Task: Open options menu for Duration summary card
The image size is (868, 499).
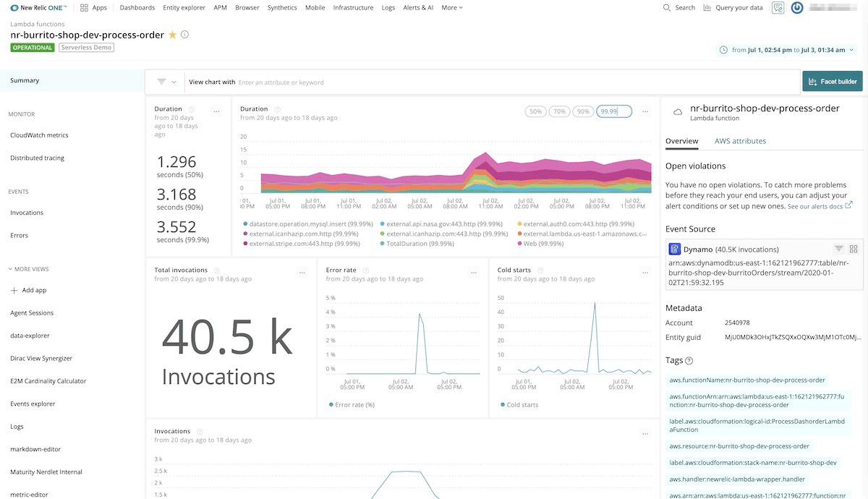Action: click(x=216, y=111)
